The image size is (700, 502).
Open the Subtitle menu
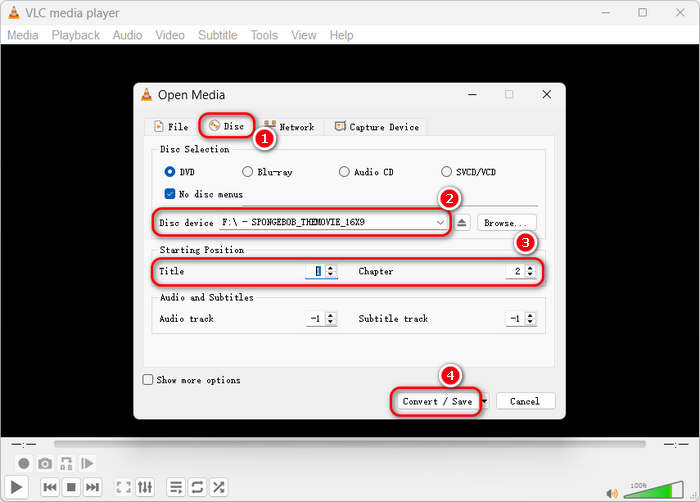point(217,35)
